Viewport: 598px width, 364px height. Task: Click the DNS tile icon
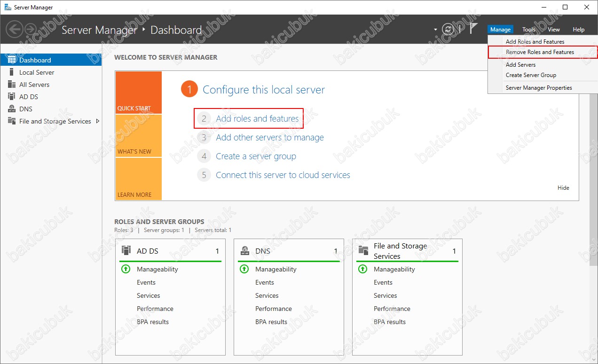pos(244,250)
